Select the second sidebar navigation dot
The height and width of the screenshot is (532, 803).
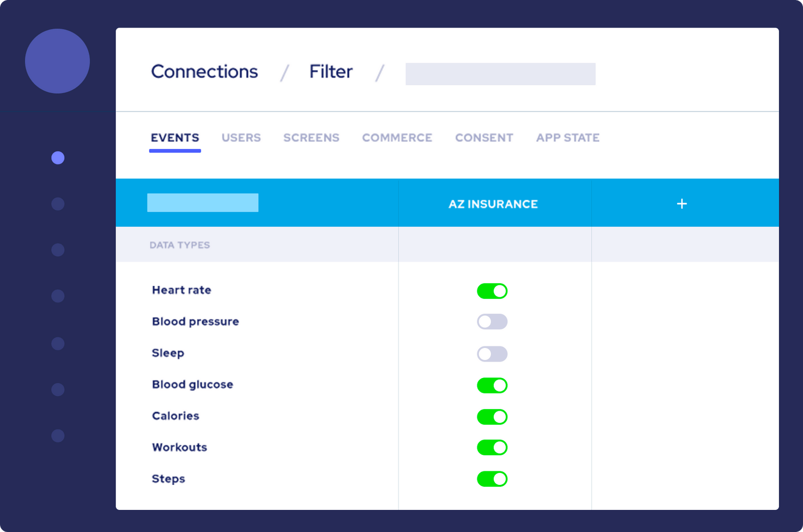click(57, 204)
